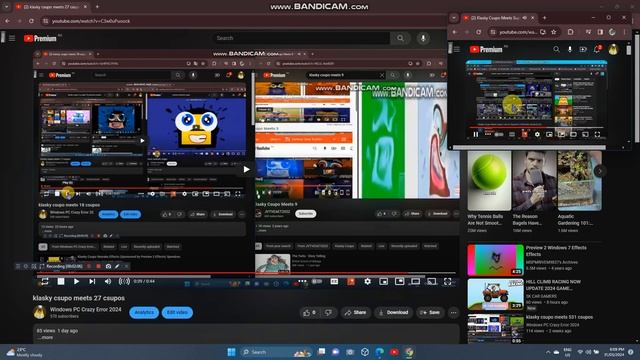The width and height of the screenshot is (640, 360).
Task: Click the Download button under main video
Action: [393, 313]
